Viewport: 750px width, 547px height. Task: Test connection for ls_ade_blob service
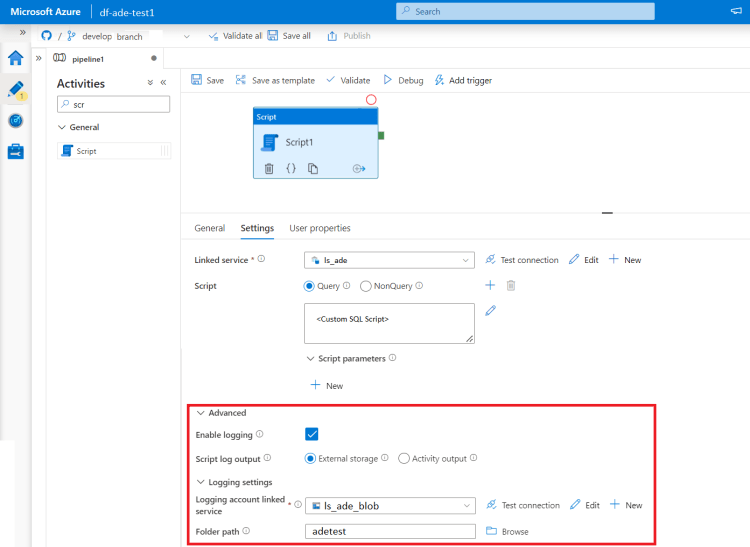pyautogui.click(x=523, y=505)
